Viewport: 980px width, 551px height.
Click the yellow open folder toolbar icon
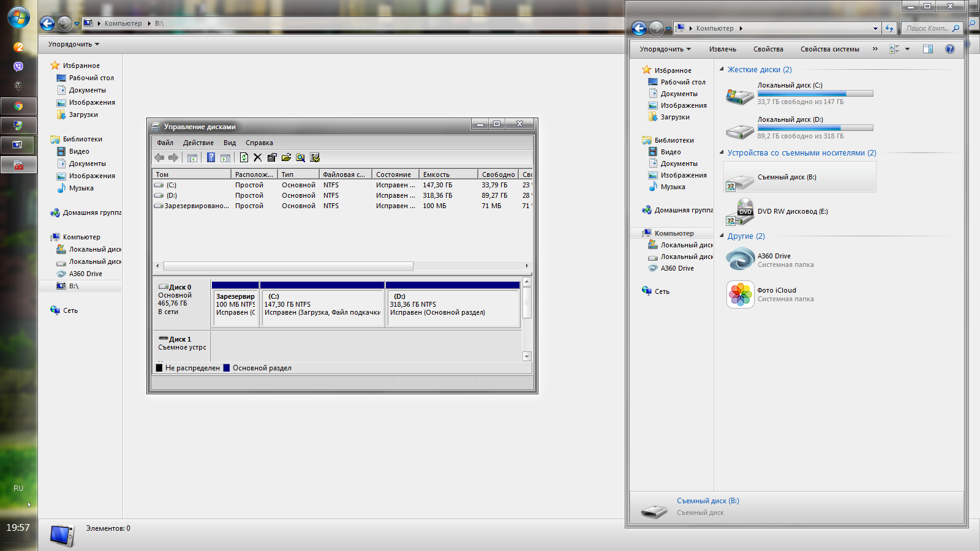pyautogui.click(x=286, y=158)
